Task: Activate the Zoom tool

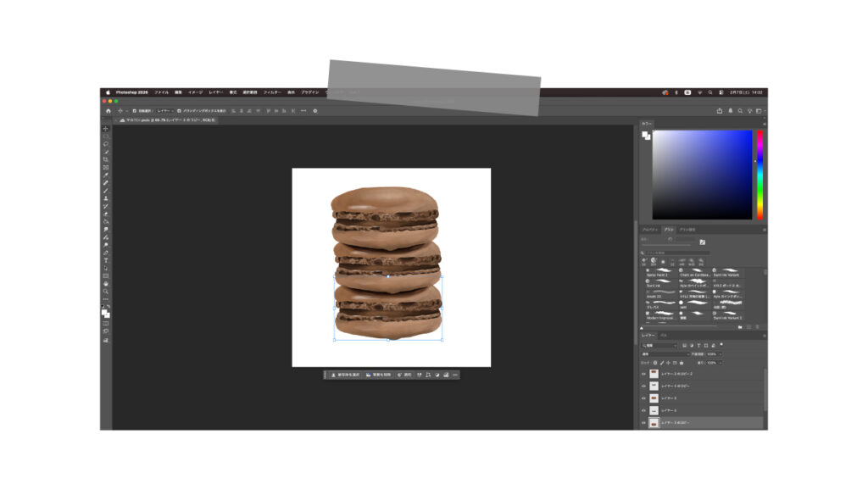Action: [102, 289]
